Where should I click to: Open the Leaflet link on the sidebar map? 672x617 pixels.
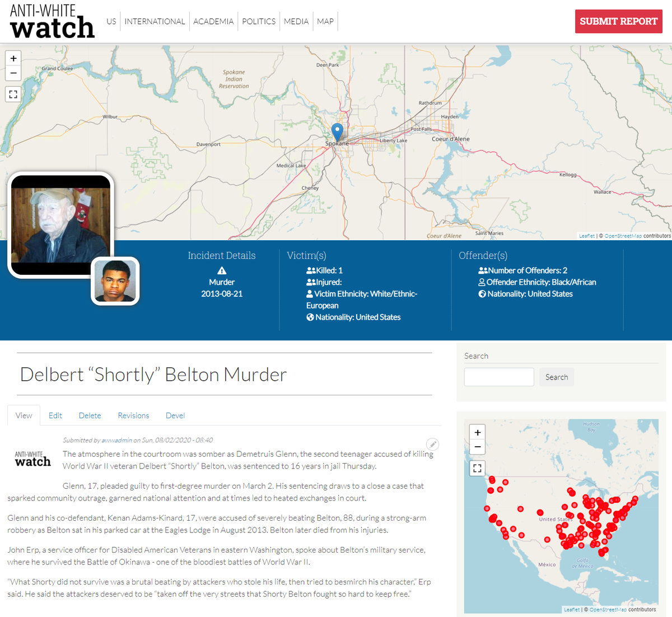(572, 610)
